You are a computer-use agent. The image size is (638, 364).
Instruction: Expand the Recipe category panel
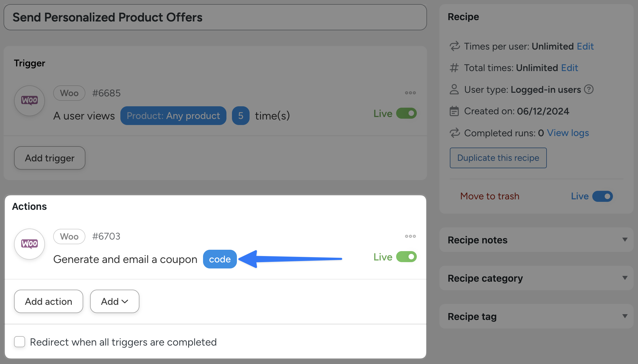625,278
